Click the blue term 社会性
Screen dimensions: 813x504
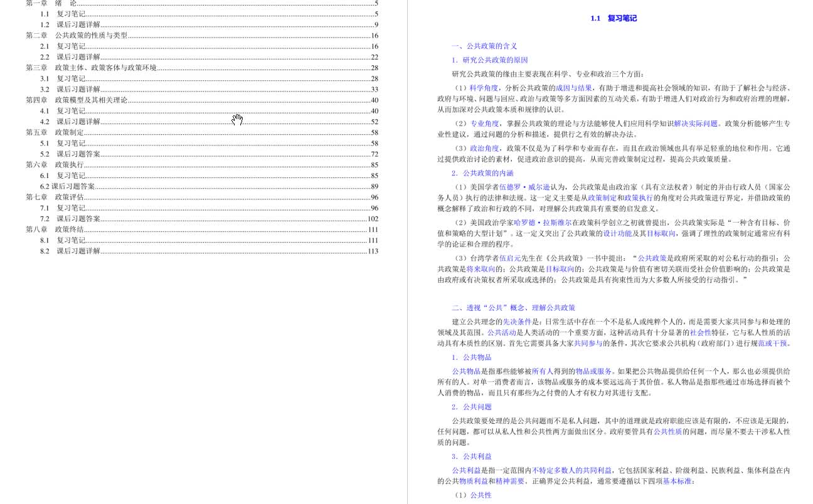point(701,332)
